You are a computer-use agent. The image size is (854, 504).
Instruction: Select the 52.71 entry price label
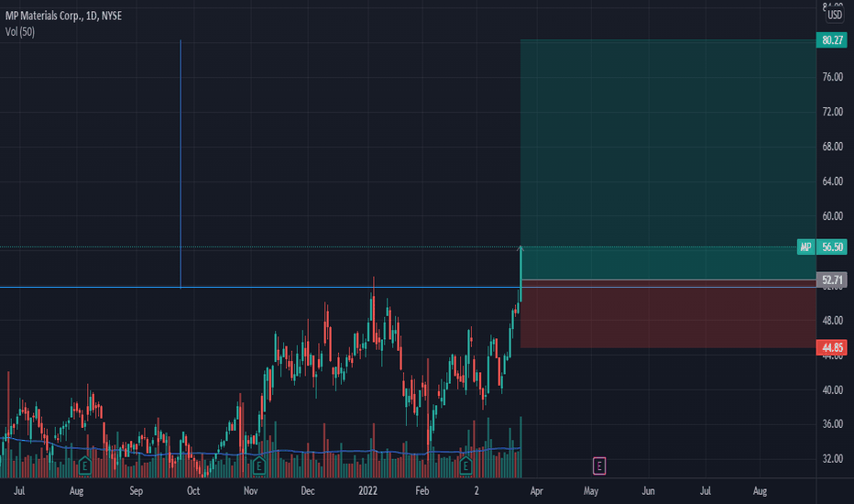pos(832,280)
